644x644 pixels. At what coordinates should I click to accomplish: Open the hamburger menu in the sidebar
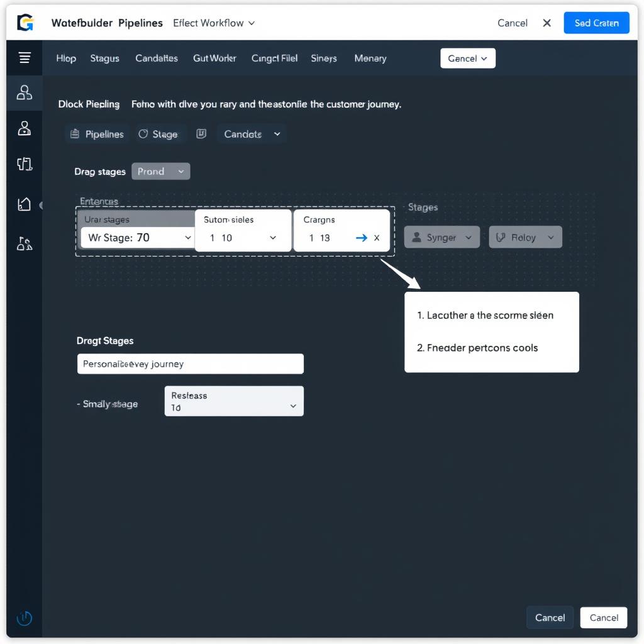click(24, 56)
